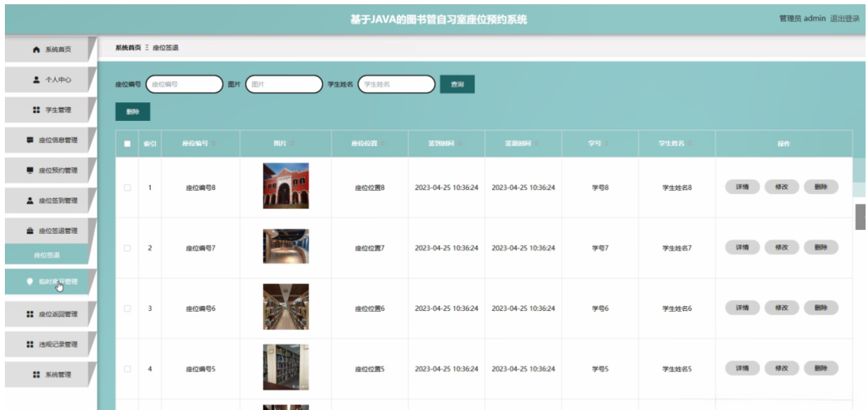Tick the select-all checkbox in table header
868x410 pixels.
point(127,144)
